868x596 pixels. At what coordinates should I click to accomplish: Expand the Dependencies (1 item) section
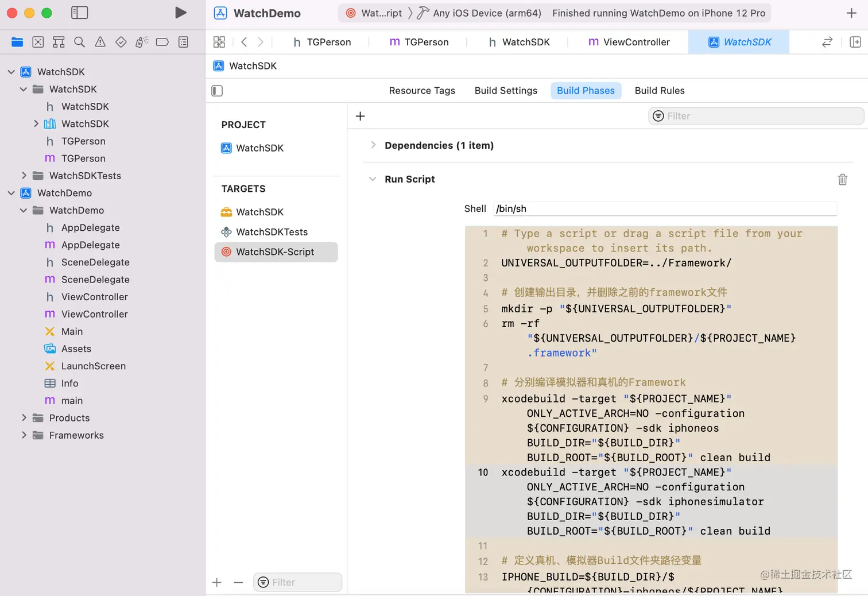coord(373,145)
